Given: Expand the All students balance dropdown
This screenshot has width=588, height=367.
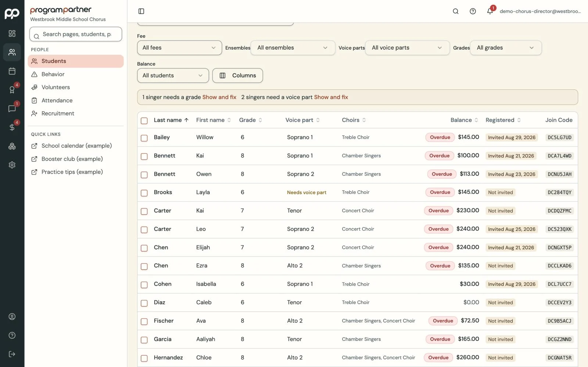Looking at the screenshot, I should click(x=173, y=75).
